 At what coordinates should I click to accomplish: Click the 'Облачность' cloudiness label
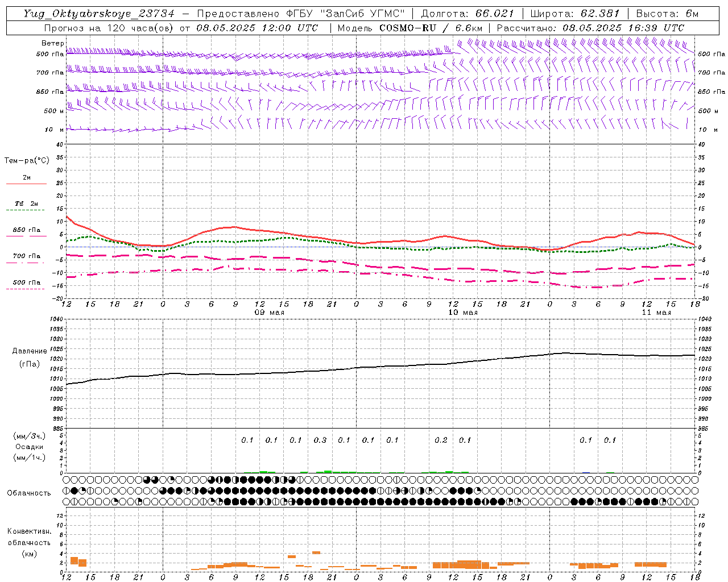point(29,493)
